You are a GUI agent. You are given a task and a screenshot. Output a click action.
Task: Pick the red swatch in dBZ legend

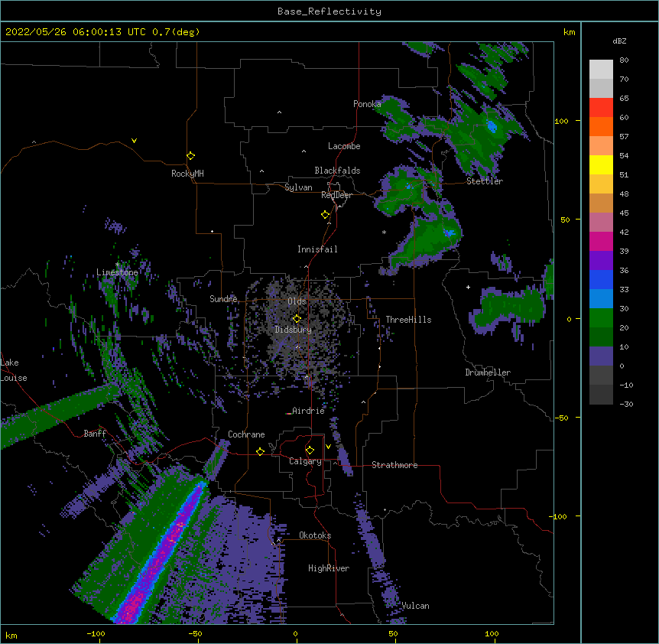coord(601,108)
